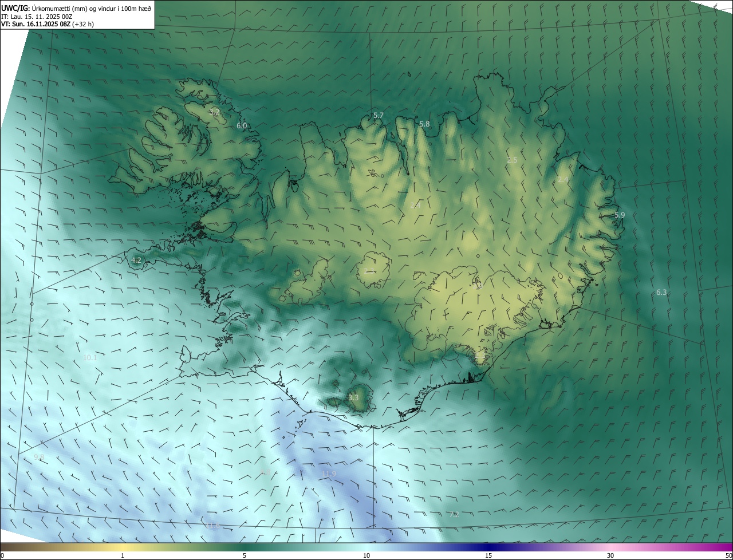Screen dimensions: 733x560
Task: Select the initial time 'IT: Lau. 15. 11. 2025 00Z'
Action: coord(37,16)
